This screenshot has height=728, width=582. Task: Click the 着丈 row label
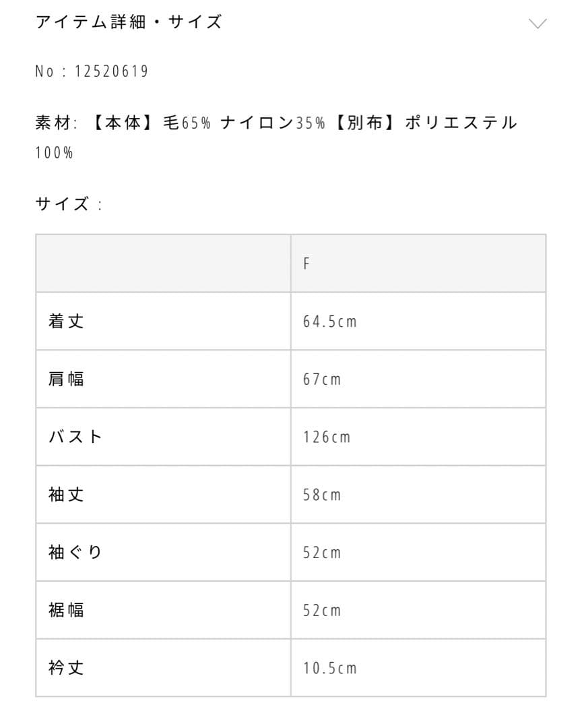pos(66,322)
